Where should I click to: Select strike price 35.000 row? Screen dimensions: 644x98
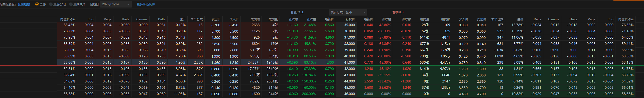(349, 25)
